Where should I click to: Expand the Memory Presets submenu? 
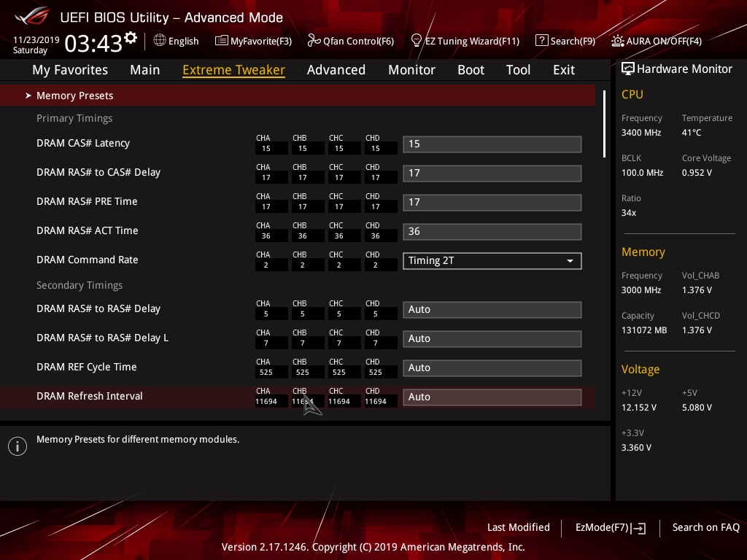[298, 96]
